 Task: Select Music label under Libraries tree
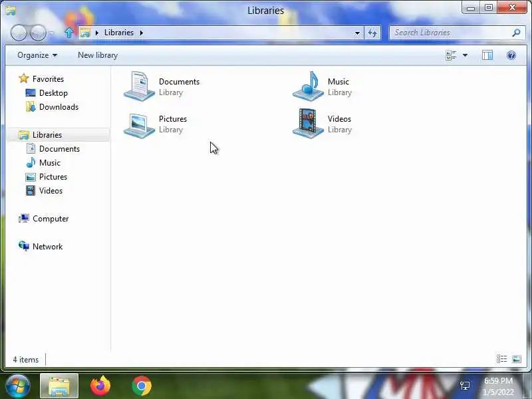point(49,163)
